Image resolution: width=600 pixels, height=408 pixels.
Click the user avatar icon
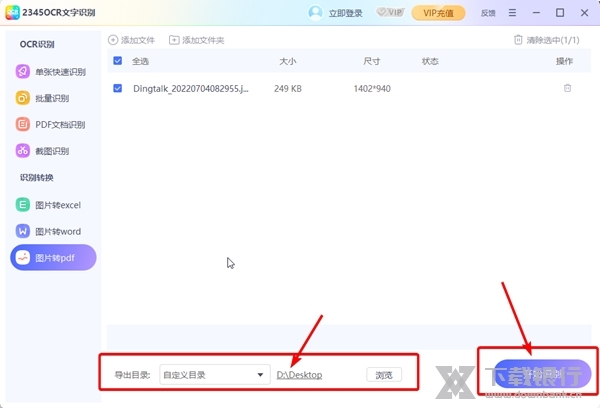[315, 13]
